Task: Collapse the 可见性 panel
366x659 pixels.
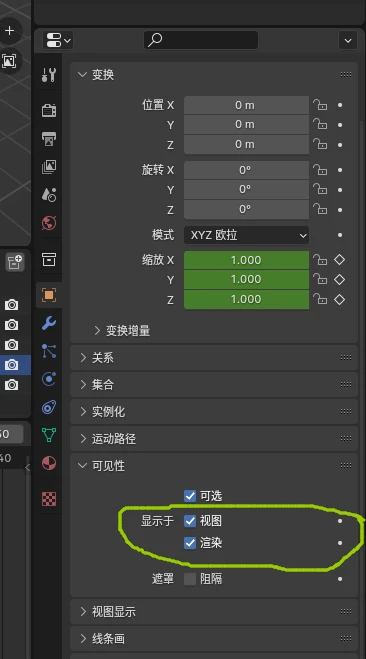Action: pos(214,466)
